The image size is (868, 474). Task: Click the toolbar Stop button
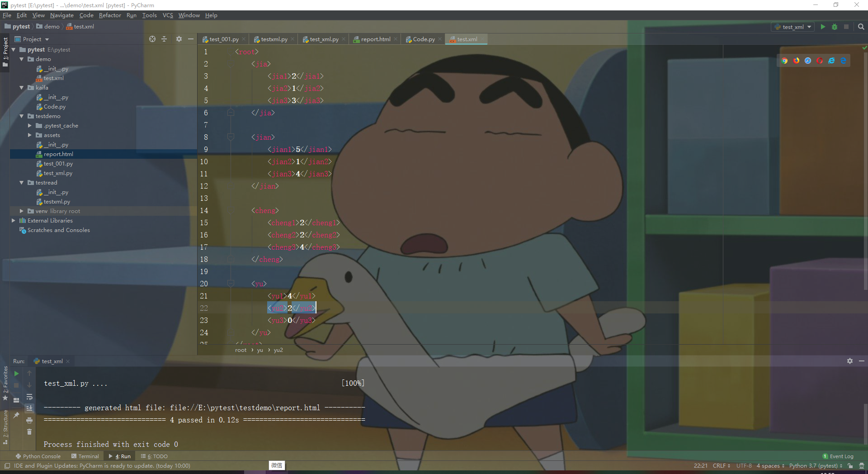click(846, 27)
